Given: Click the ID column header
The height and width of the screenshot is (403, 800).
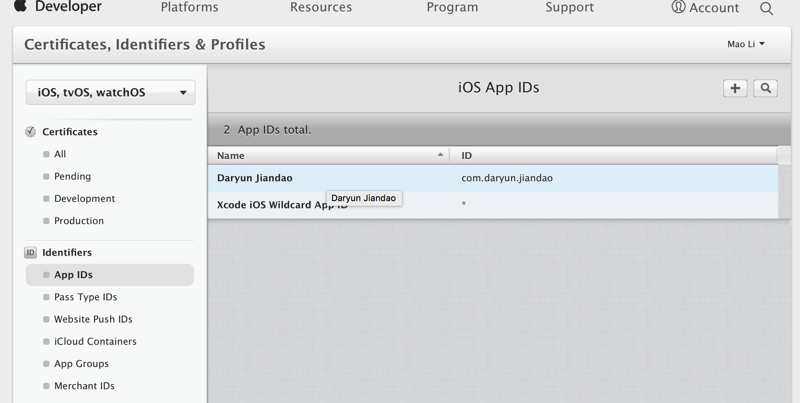Looking at the screenshot, I should pyautogui.click(x=614, y=156).
